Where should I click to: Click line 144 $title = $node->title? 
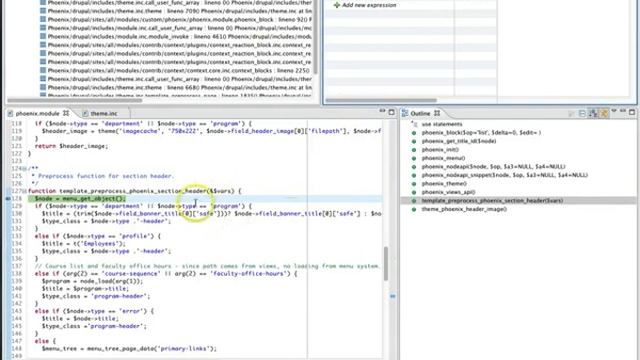click(x=80, y=319)
